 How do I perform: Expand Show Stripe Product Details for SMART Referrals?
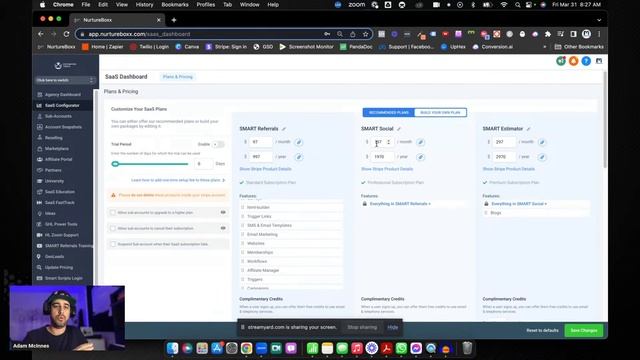(265, 169)
